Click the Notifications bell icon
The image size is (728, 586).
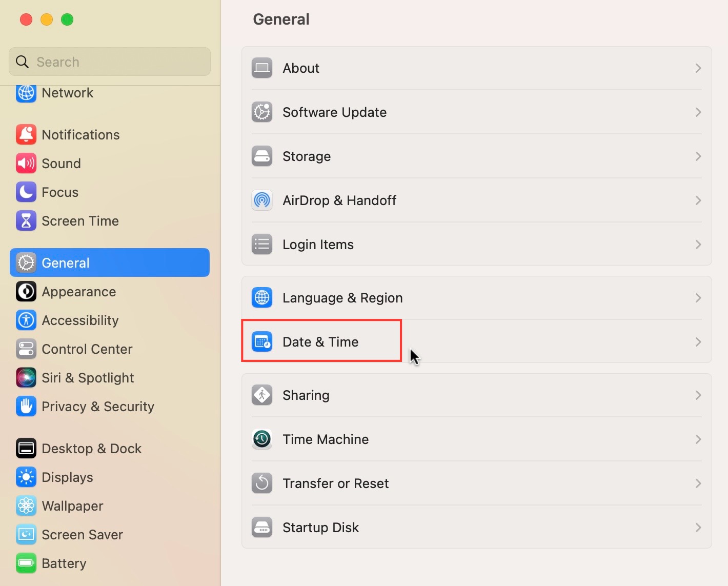click(x=26, y=135)
